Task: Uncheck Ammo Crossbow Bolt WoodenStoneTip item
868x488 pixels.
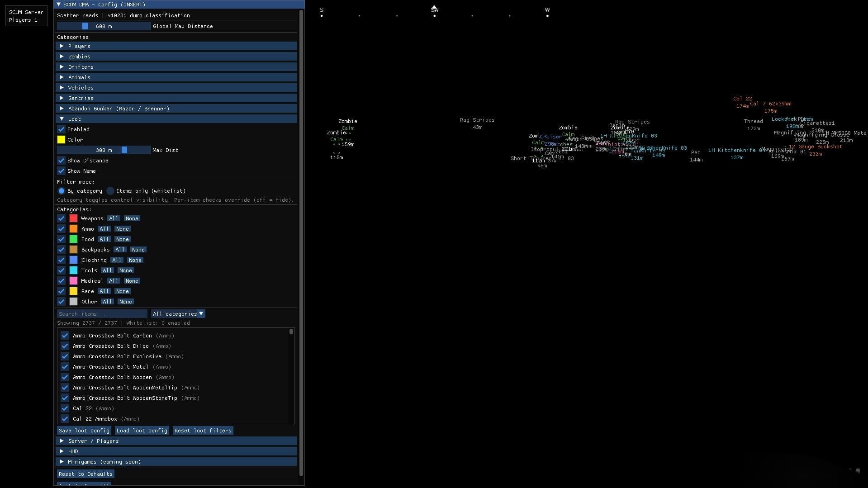Action: pyautogui.click(x=65, y=398)
